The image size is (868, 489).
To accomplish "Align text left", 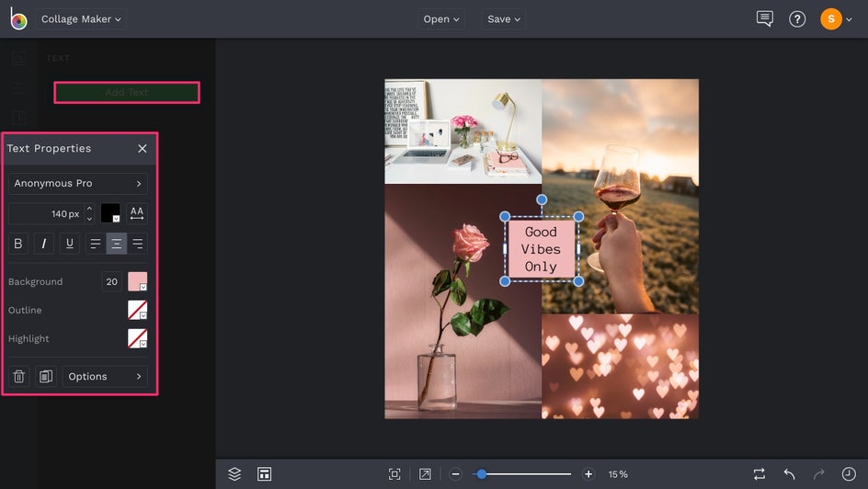I will click(96, 244).
